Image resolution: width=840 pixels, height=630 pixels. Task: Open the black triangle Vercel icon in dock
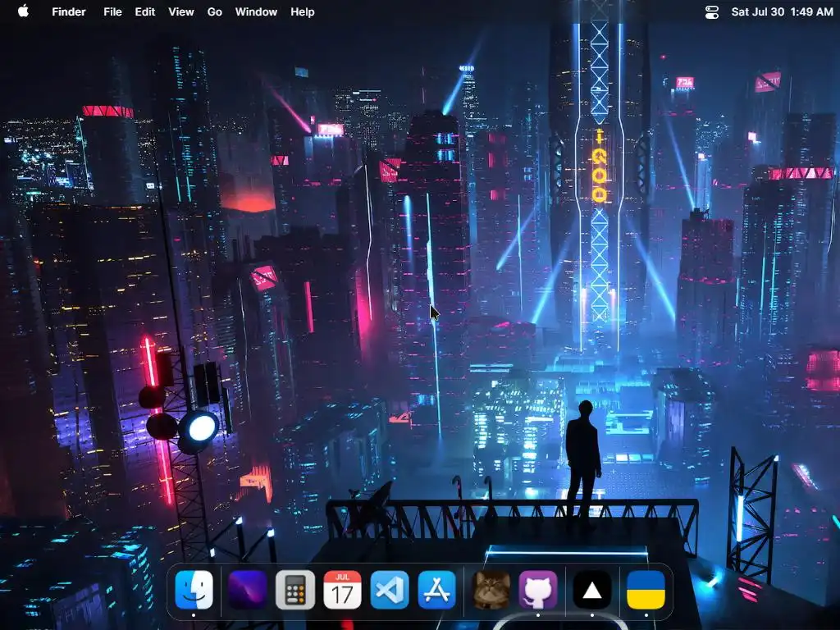[x=592, y=590]
